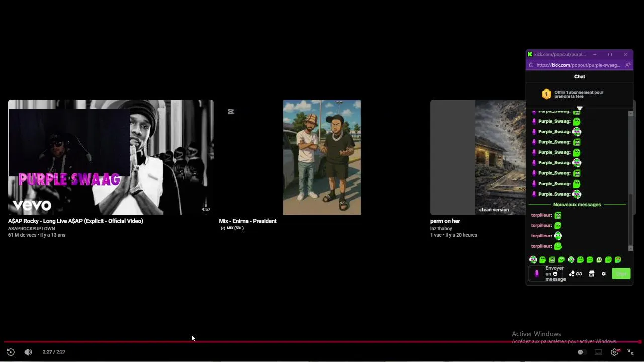Click the gold rank 1 badge icon
Screen dimensions: 644x362
546,94
